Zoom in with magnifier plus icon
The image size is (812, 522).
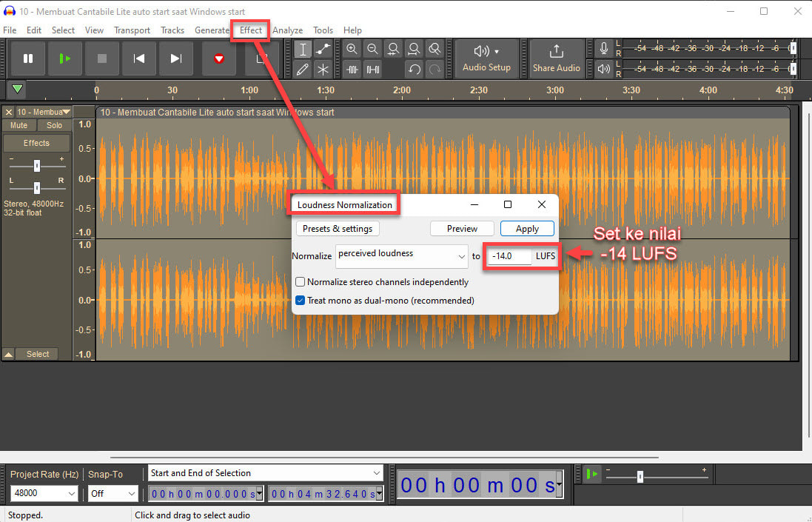[x=352, y=49]
